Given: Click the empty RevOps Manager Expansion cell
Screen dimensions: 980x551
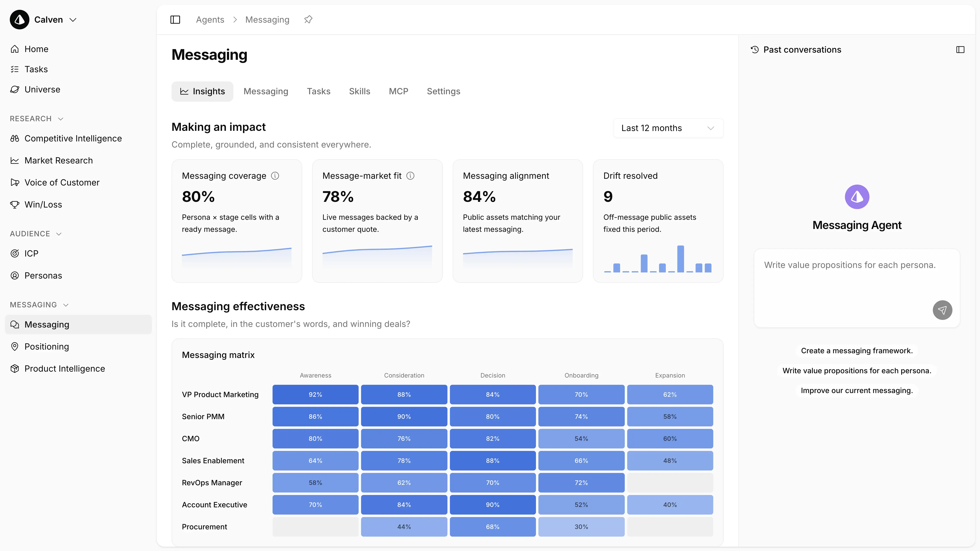Looking at the screenshot, I should [670, 483].
